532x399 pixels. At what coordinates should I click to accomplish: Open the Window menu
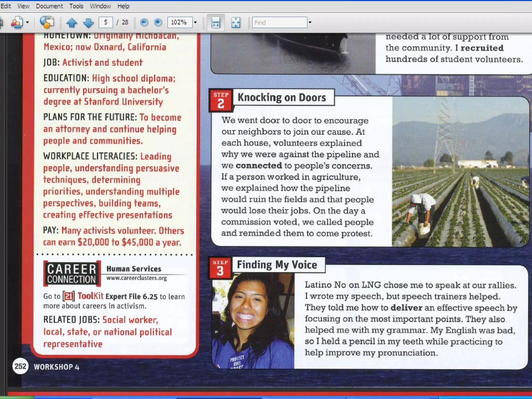[100, 6]
